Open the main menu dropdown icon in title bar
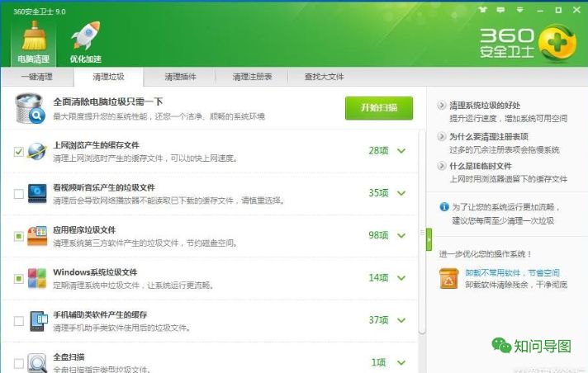Viewport: 588px width, 373px height. pyautogui.click(x=519, y=9)
